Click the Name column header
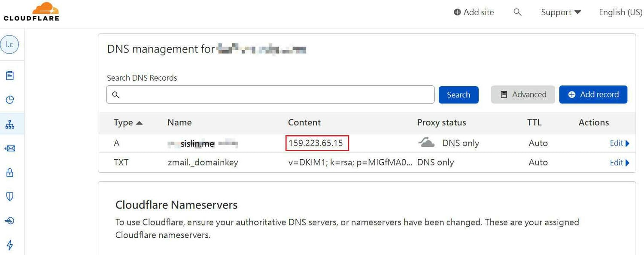The height and width of the screenshot is (255, 644). pyautogui.click(x=179, y=122)
